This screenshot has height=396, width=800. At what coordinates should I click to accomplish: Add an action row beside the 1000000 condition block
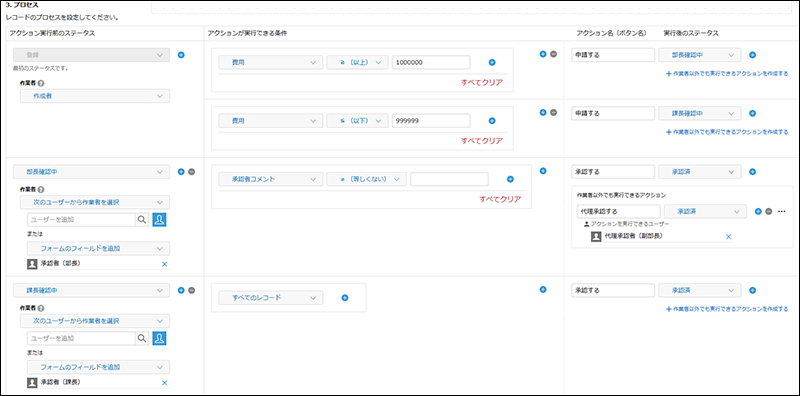(543, 54)
